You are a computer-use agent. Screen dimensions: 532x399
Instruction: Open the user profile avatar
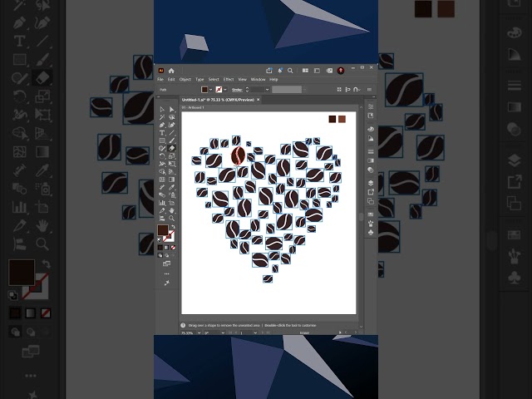tap(341, 71)
